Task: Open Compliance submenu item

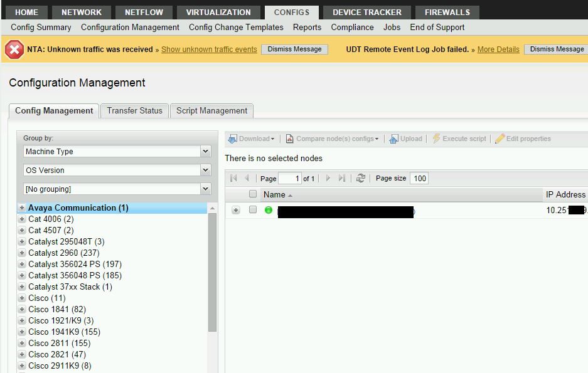Action: click(x=352, y=28)
